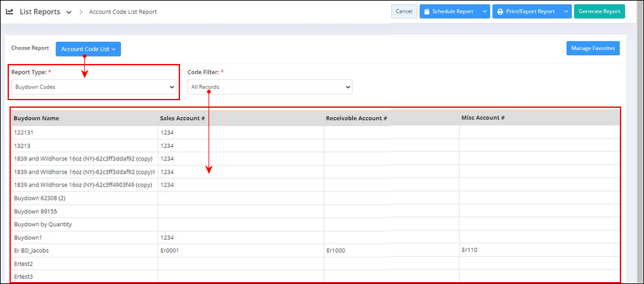Select the Ertest3 row
Image resolution: width=644 pixels, height=284 pixels.
point(316,276)
